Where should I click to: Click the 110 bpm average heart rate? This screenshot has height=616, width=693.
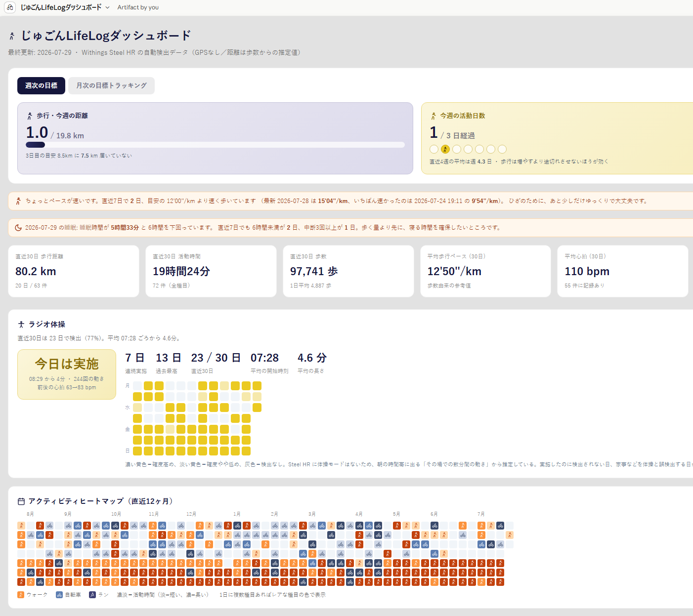(x=587, y=271)
